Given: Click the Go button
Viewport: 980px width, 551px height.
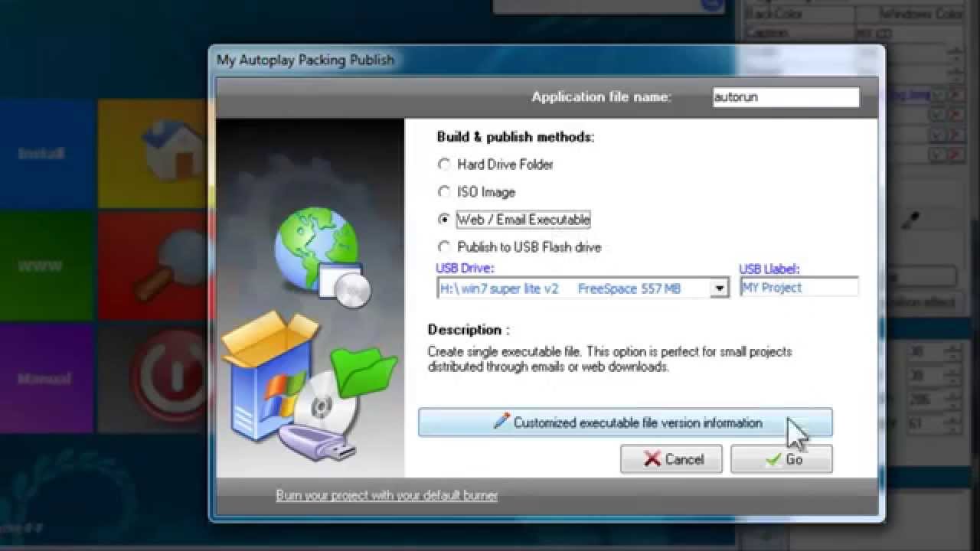Looking at the screenshot, I should (781, 459).
